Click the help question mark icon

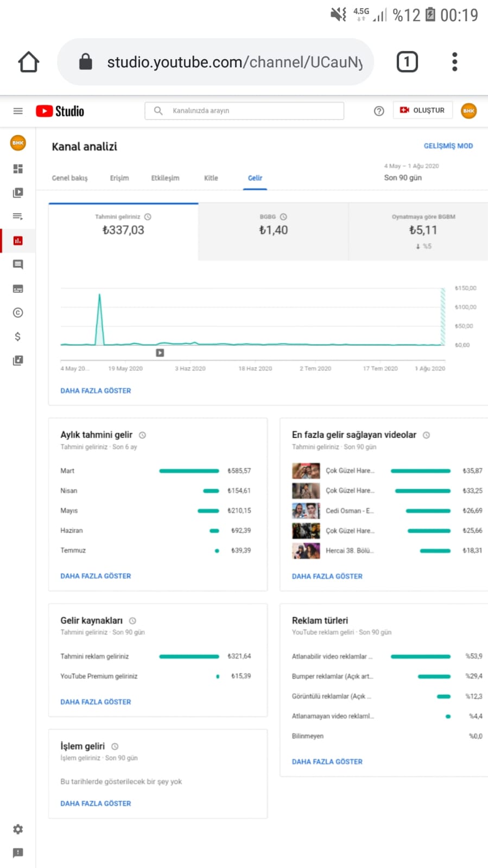pos(379,111)
